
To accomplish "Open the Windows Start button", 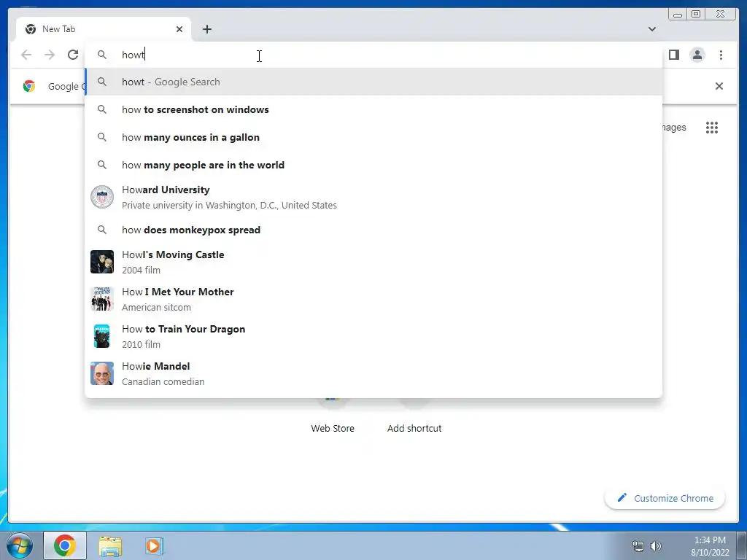I will tap(20, 545).
